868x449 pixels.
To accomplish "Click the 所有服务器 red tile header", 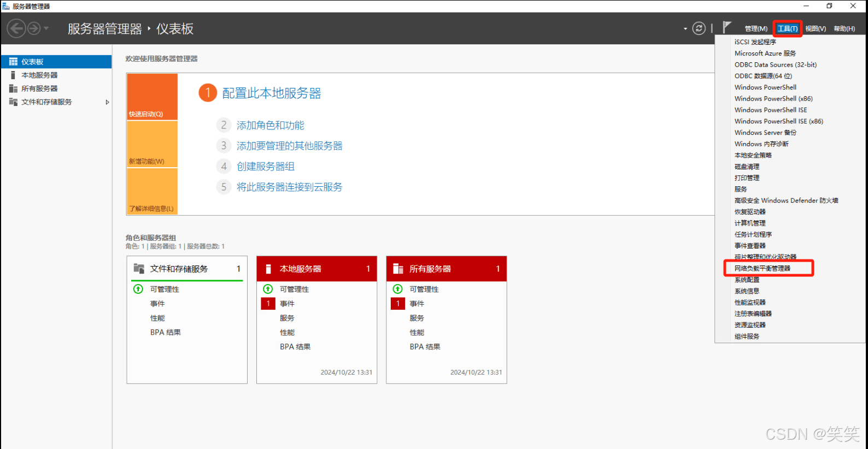I will click(x=446, y=269).
